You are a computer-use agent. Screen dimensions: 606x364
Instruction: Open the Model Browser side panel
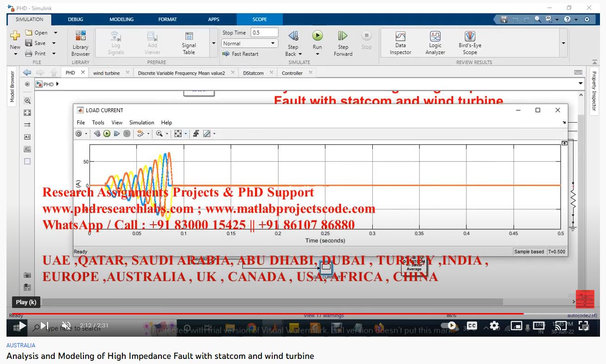[12, 87]
